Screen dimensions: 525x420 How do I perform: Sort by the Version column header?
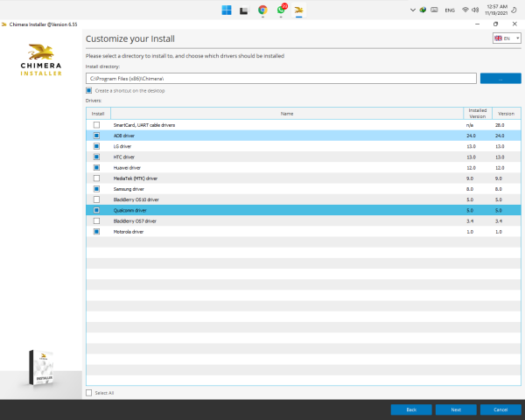tap(506, 114)
